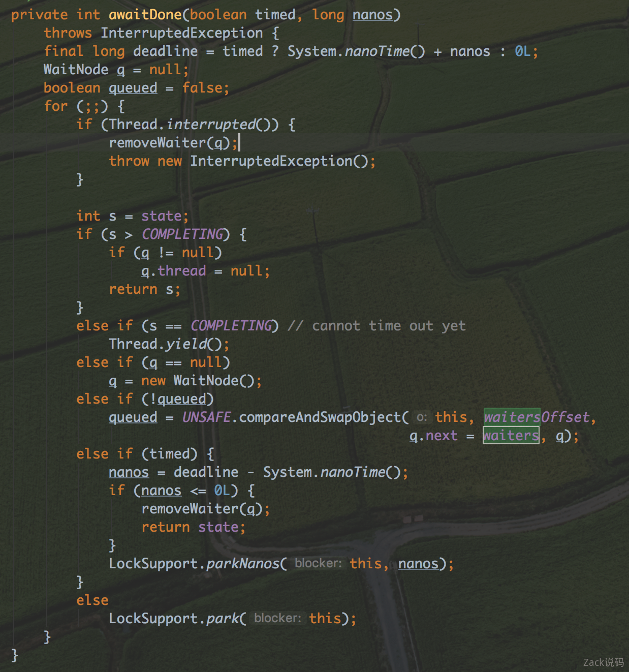Click the 'throw' keyword before new InterruptedException

click(x=129, y=161)
